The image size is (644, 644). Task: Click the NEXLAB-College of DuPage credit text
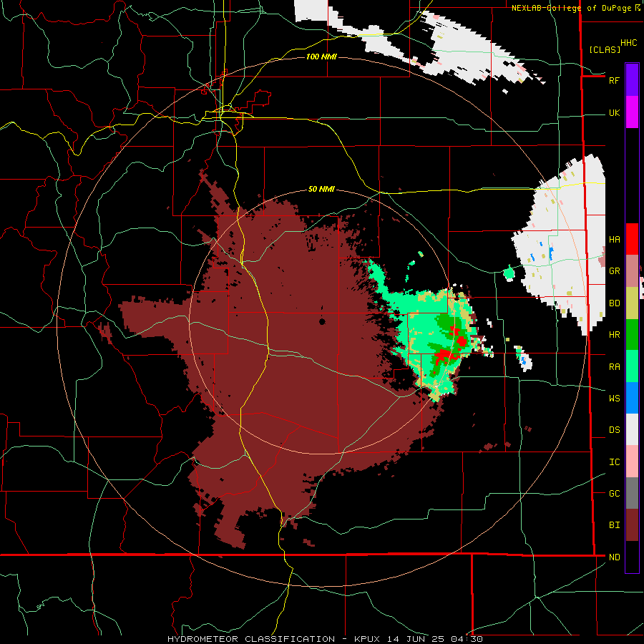(572, 8)
